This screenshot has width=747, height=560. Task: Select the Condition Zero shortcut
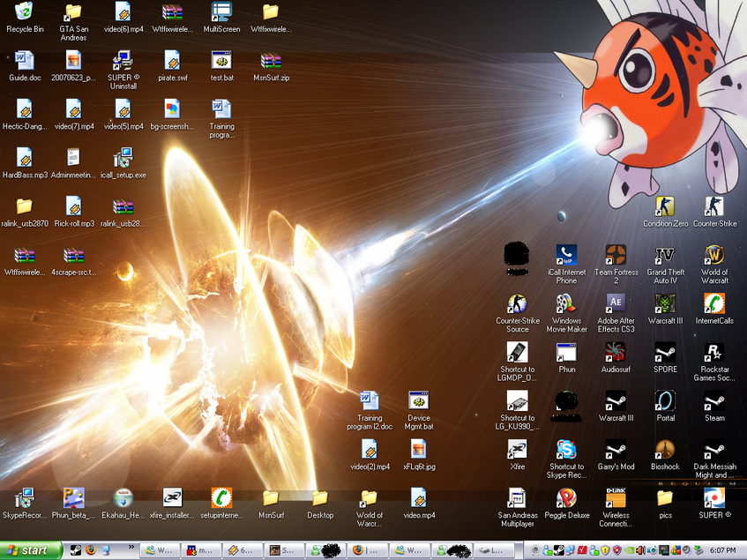(665, 212)
